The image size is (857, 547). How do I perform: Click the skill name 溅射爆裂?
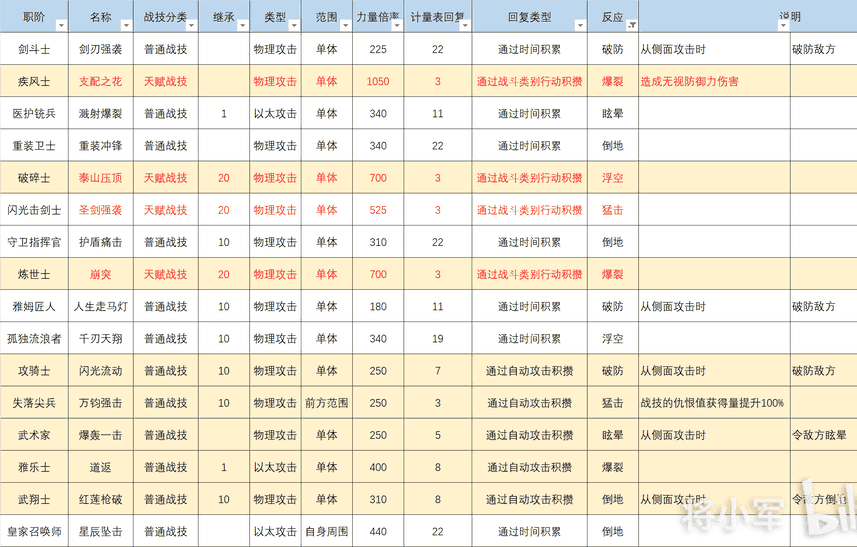101,114
